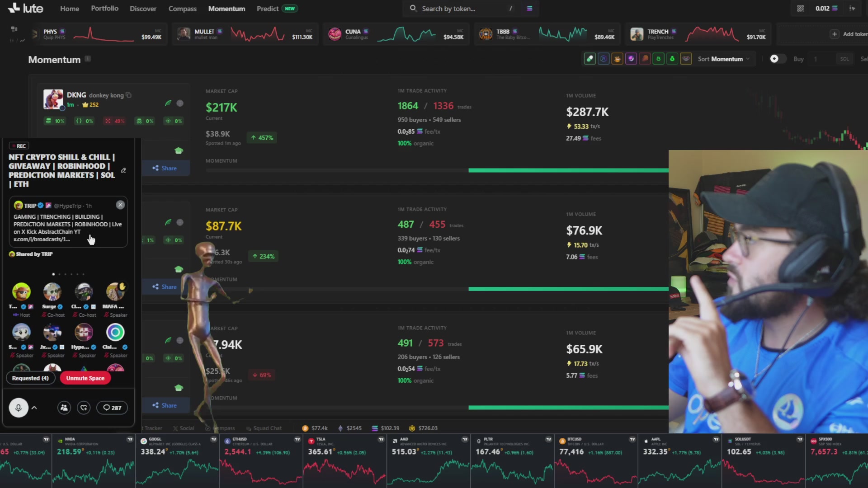Click the $87.7K token momentum bar
Image resolution: width=868 pixels, height=488 pixels.
coord(437,289)
